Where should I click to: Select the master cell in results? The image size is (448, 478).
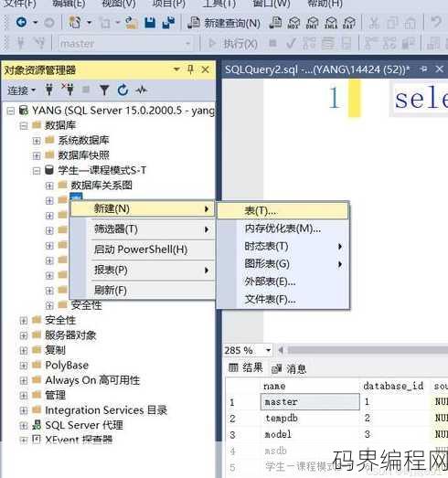(310, 402)
